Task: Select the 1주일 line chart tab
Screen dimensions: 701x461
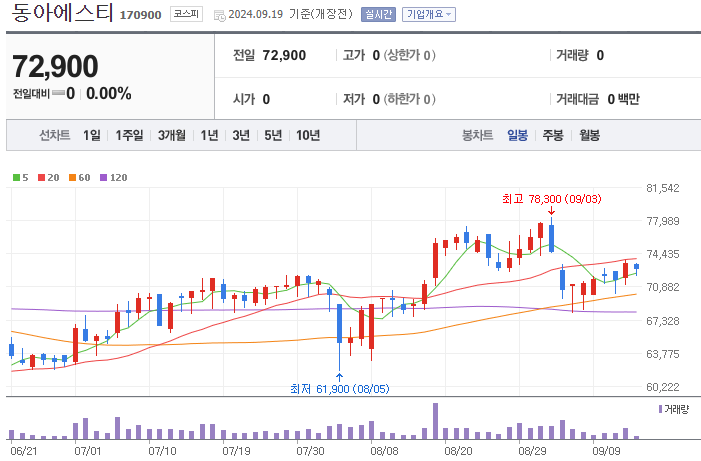Action: [129, 135]
